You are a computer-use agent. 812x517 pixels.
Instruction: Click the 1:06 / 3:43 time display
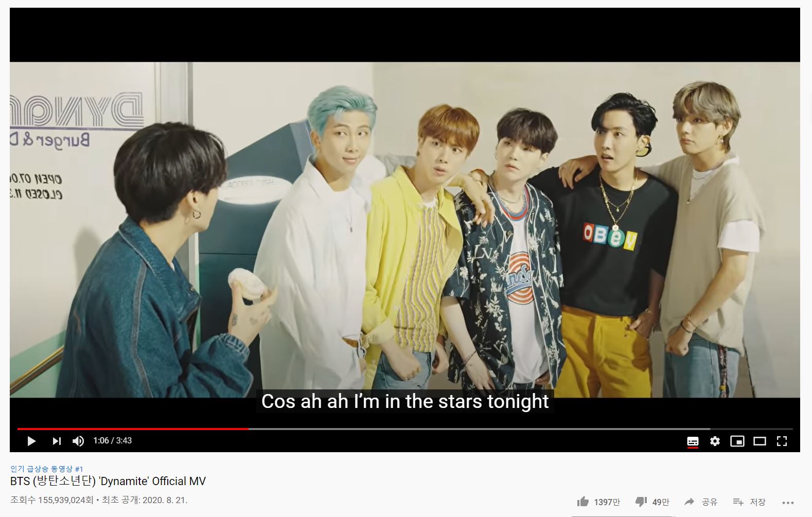[112, 441]
